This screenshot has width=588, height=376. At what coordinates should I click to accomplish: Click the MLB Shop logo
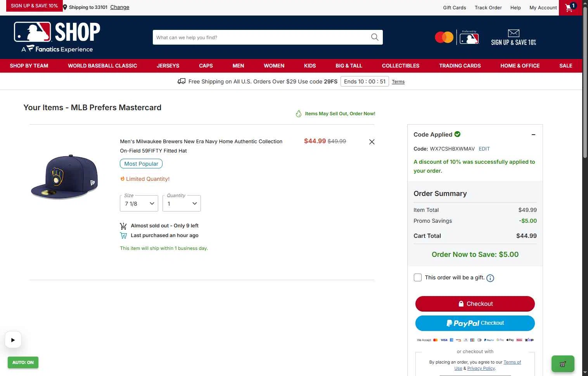pyautogui.click(x=57, y=37)
